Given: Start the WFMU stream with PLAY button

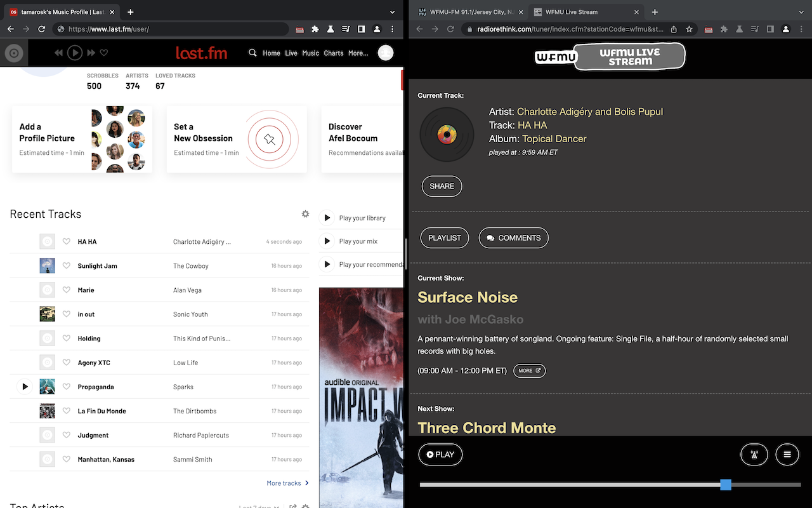Looking at the screenshot, I should (x=440, y=455).
